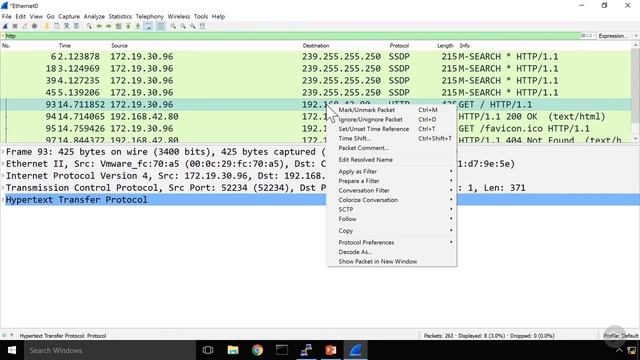Viewport: 640px width, 360px height.
Task: Open the Capture menu
Action: (x=69, y=16)
